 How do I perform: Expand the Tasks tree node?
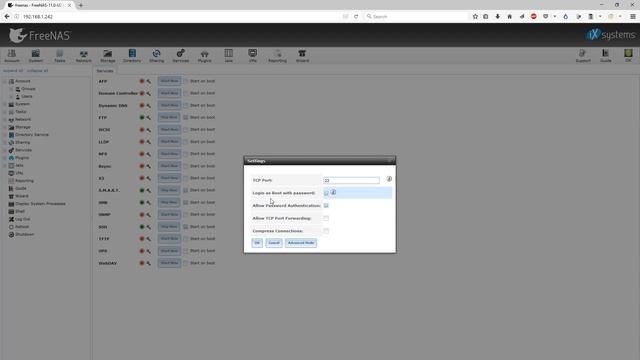coord(5,112)
